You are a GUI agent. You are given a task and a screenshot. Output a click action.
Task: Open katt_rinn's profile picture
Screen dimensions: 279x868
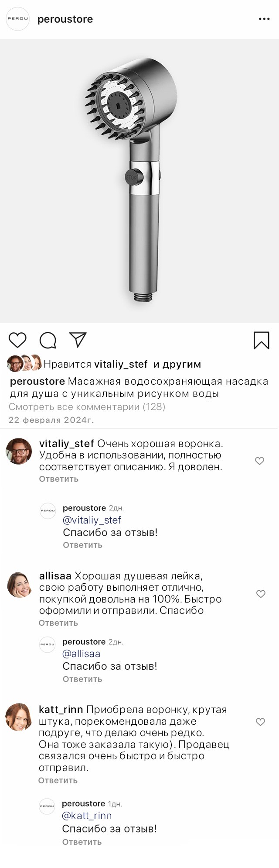click(x=19, y=716)
